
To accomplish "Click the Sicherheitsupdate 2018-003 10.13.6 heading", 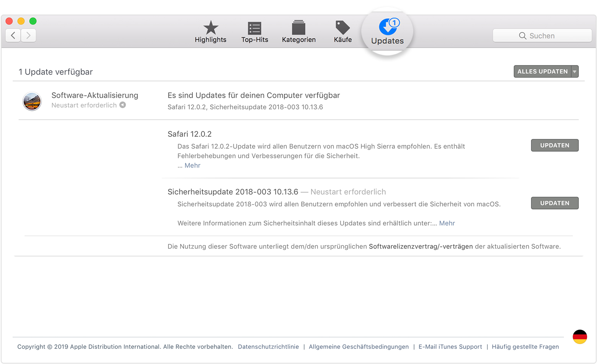I will point(233,192).
